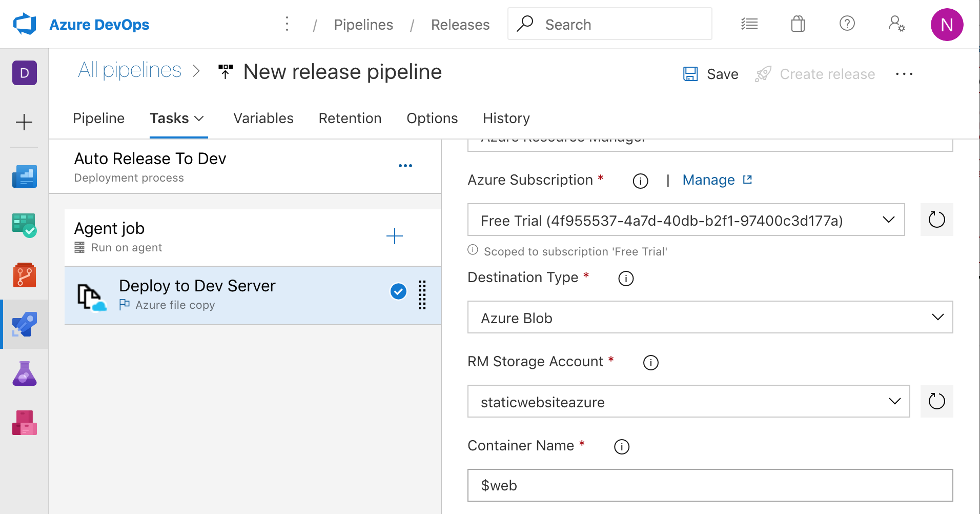Show info for RM Storage Account

pos(650,363)
